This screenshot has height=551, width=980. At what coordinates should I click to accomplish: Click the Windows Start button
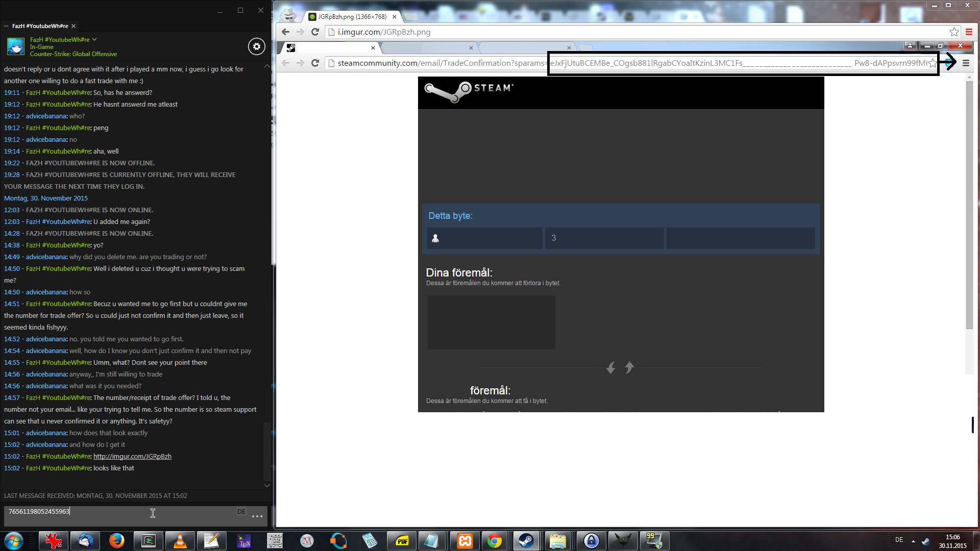14,541
